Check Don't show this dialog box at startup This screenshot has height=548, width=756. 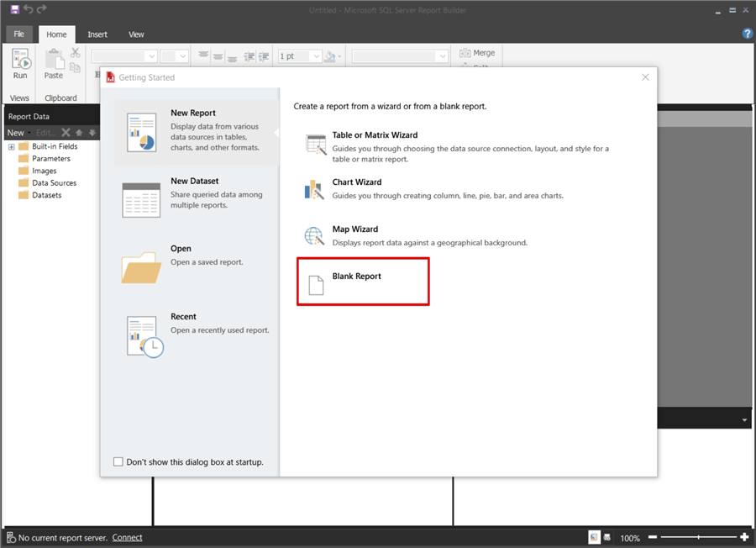[x=118, y=461]
